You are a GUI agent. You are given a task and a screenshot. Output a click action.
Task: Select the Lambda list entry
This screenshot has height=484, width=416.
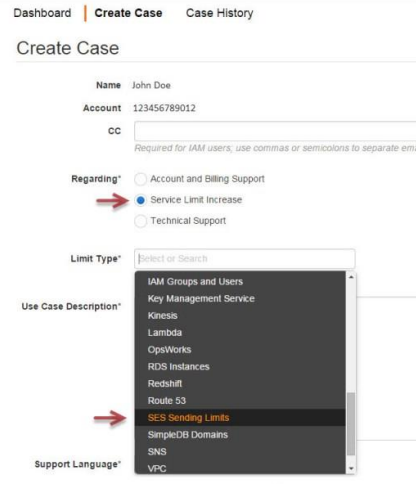(x=240, y=333)
